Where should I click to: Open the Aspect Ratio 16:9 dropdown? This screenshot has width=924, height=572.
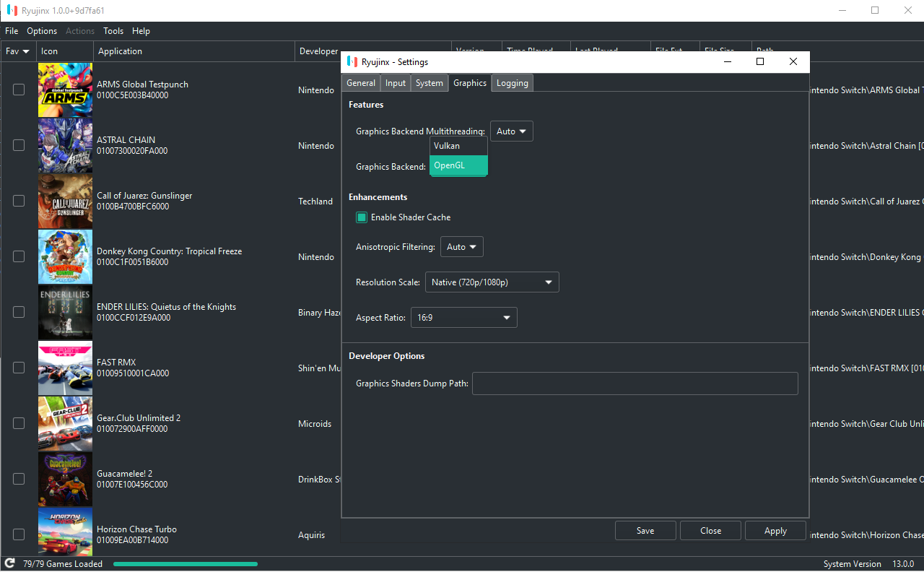[464, 318]
